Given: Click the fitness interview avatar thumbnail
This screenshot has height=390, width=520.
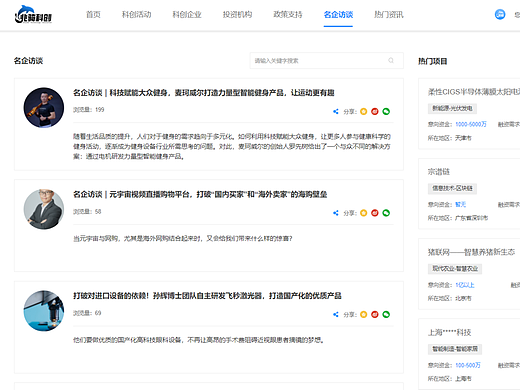Looking at the screenshot, I should (x=44, y=107).
